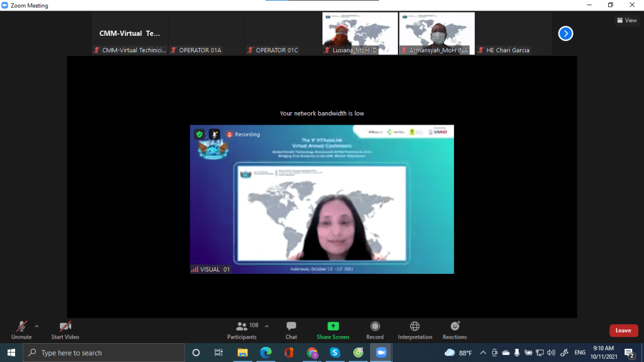644x362 pixels.
Task: Click the green encryption shield icon
Action: (200, 134)
